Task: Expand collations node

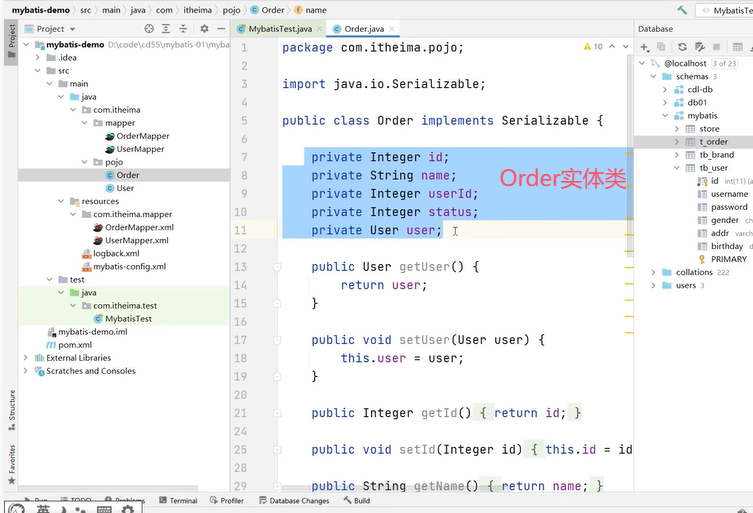Action: [x=653, y=272]
